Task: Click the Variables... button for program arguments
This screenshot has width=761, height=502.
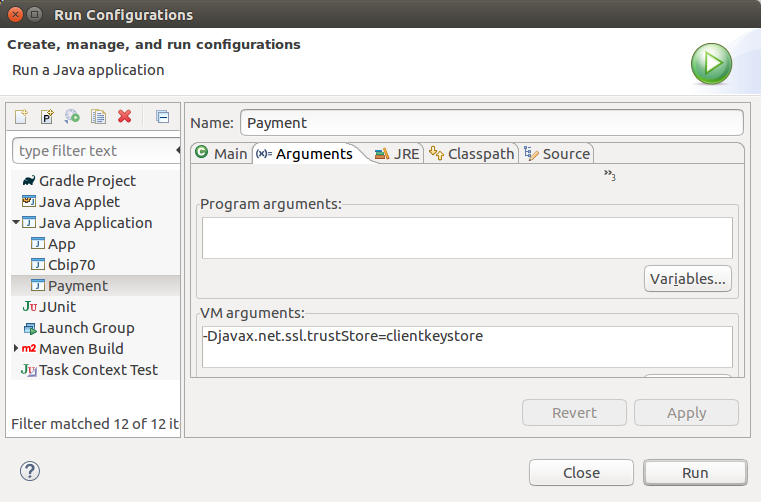Action: [688, 278]
